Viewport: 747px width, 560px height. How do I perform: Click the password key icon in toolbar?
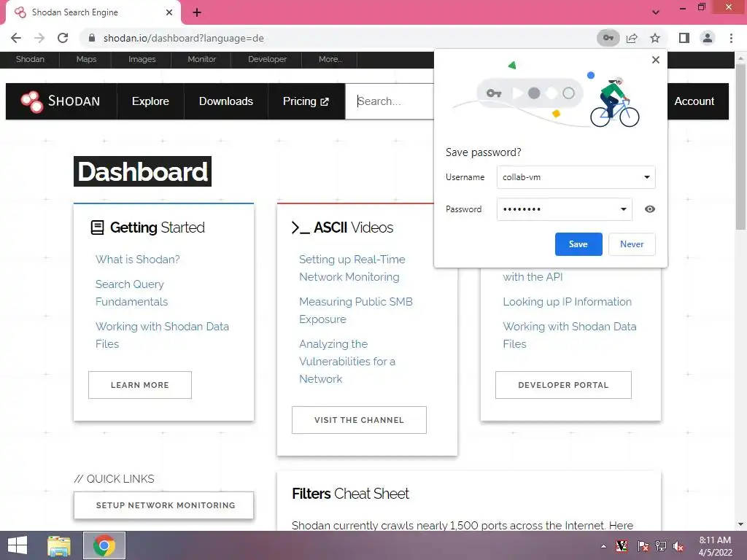tap(608, 38)
